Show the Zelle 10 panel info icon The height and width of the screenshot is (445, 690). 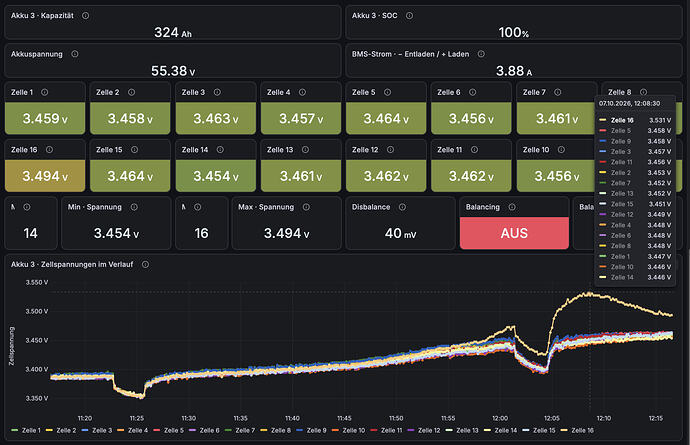(x=561, y=150)
